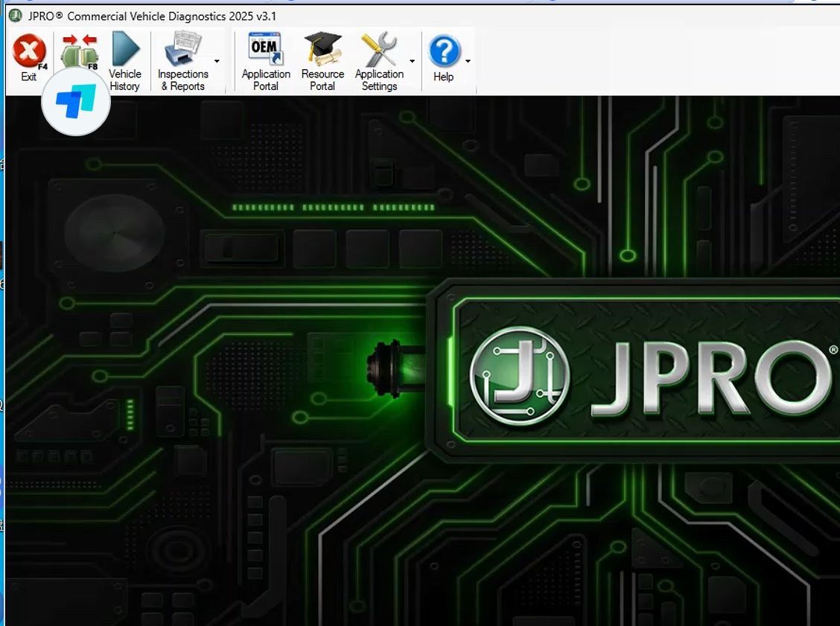
Task: Click the blue floating overlay badge
Action: pos(76,101)
